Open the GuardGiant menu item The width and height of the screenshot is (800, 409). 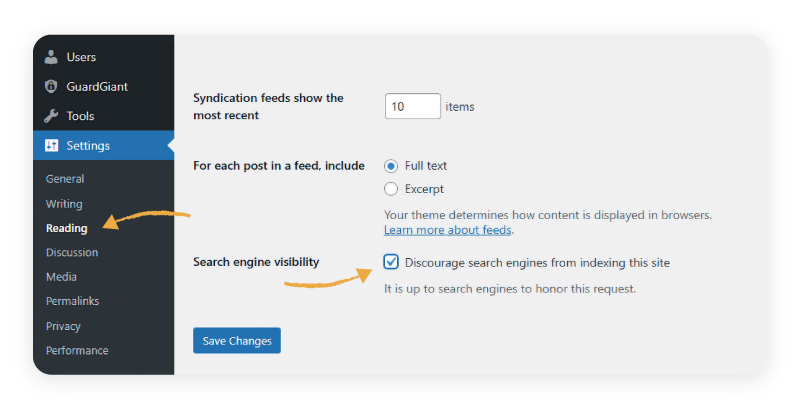95,87
